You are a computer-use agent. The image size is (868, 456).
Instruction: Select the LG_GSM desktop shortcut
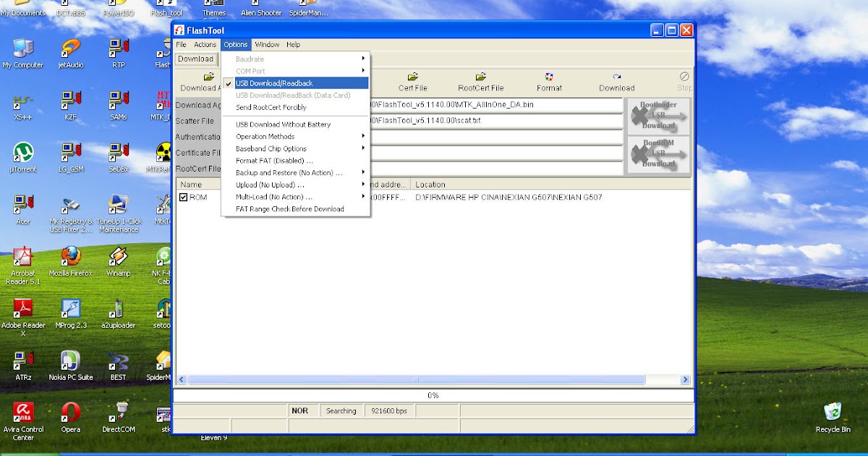[x=71, y=152]
